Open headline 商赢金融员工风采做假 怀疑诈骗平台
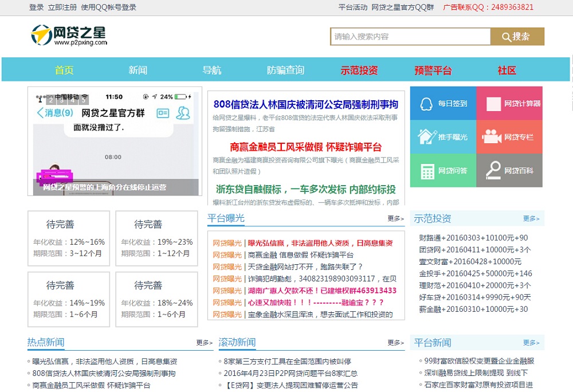The width and height of the screenshot is (573, 392). pos(306,147)
